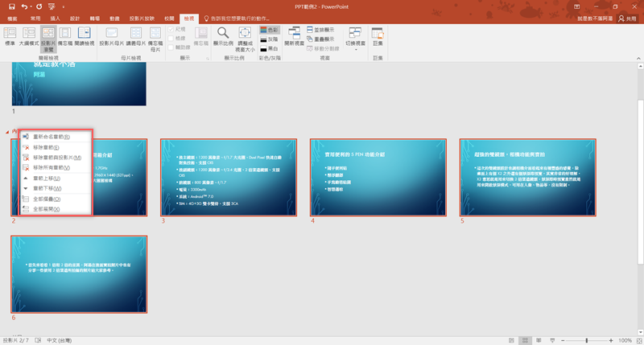Click 調整成視窗大小 fit to window
The width and height of the screenshot is (644, 345).
pos(246,38)
